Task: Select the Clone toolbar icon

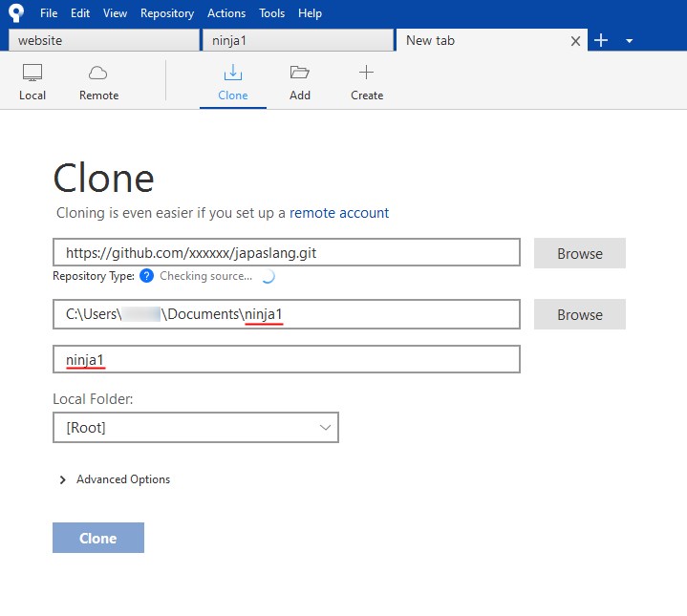Action: [232, 83]
